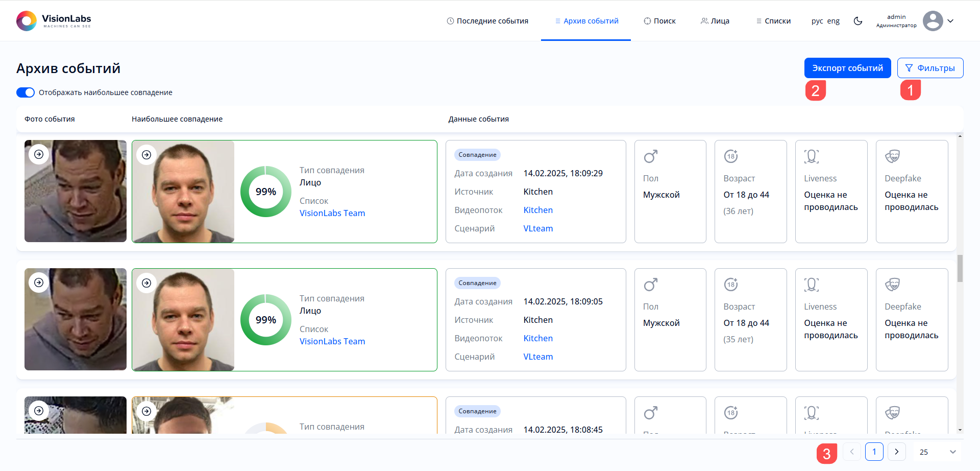980x471 pixels.
Task: Click the Совпадение tag on 18:09:29 event
Action: (x=477, y=155)
